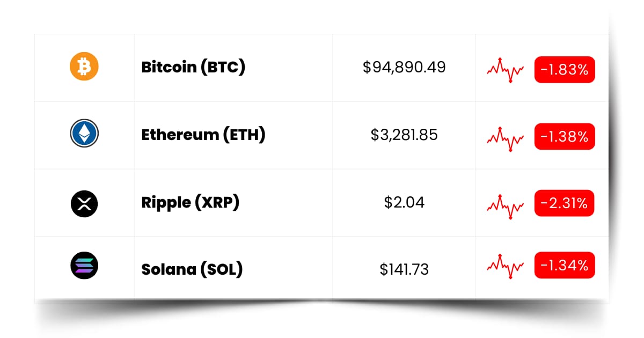
Task: Click the black XRP logo icon
Action: coord(84,203)
